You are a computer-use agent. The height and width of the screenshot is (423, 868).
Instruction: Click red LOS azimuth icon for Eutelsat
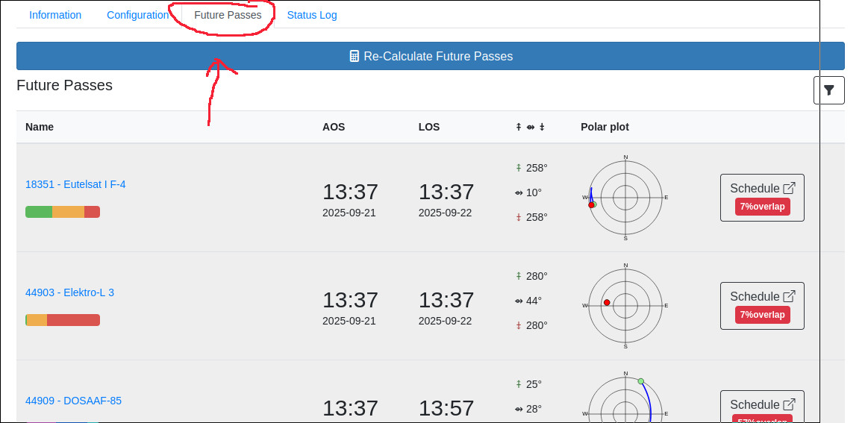tap(519, 218)
